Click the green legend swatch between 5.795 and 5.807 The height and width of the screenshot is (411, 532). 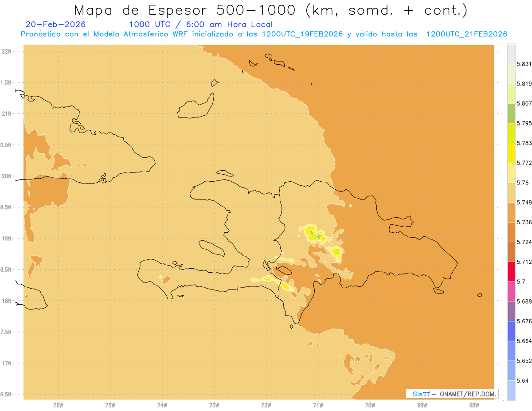coord(511,113)
